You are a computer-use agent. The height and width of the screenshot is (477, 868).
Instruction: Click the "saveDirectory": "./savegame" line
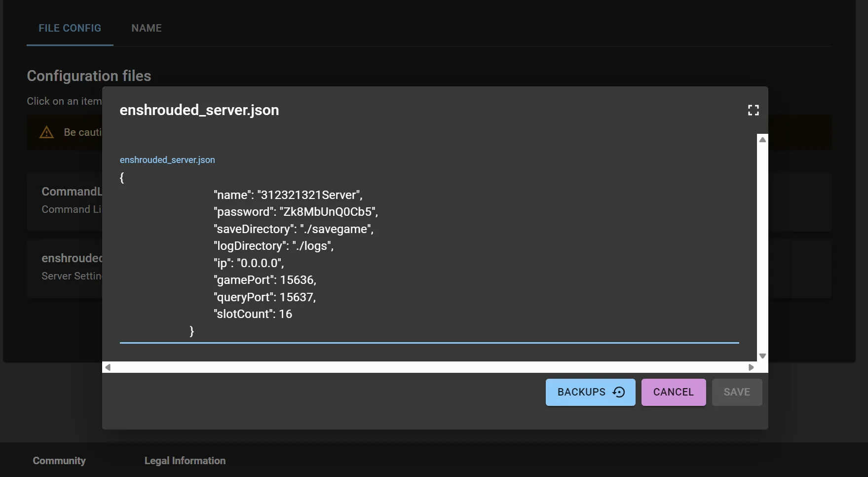(x=294, y=229)
